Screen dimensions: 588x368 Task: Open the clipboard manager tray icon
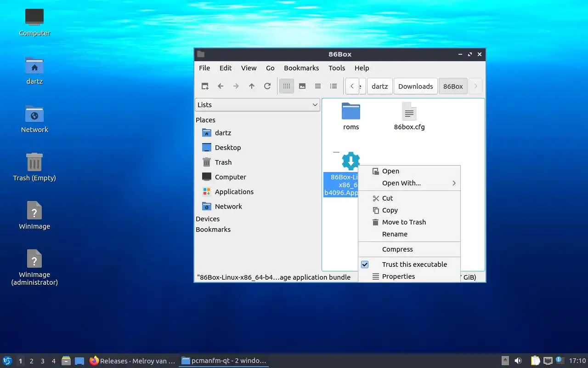(x=535, y=361)
